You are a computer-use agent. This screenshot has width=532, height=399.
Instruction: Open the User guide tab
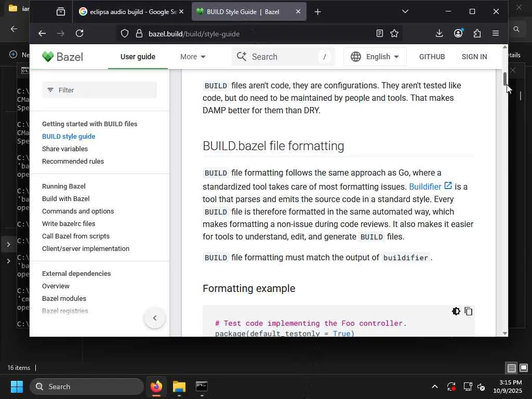(x=138, y=57)
